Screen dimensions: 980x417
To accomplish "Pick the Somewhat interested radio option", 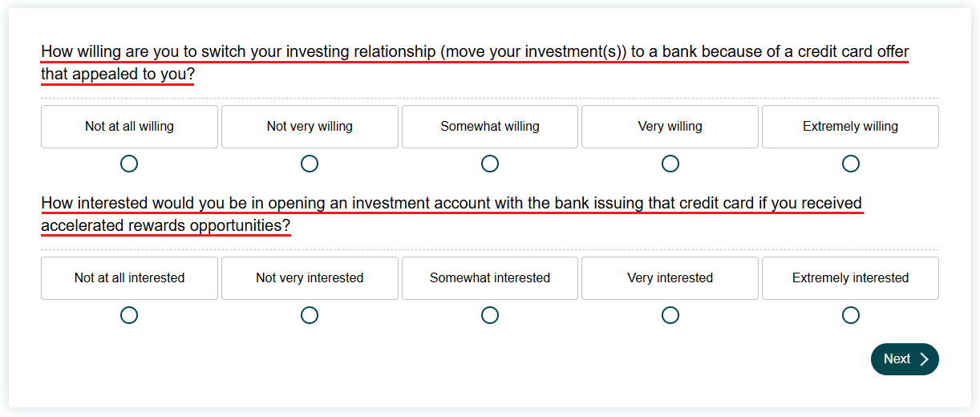I will [490, 315].
